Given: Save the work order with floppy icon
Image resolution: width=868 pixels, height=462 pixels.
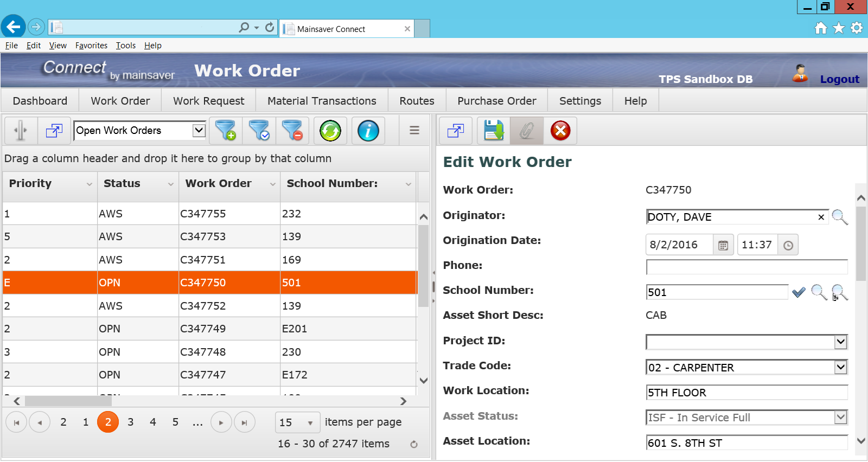Looking at the screenshot, I should coord(494,131).
